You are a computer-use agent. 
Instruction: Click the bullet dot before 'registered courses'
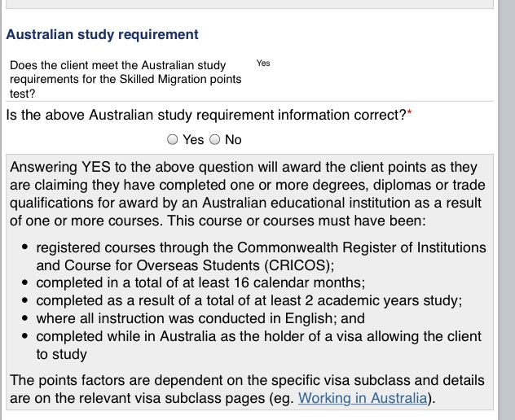click(x=27, y=247)
